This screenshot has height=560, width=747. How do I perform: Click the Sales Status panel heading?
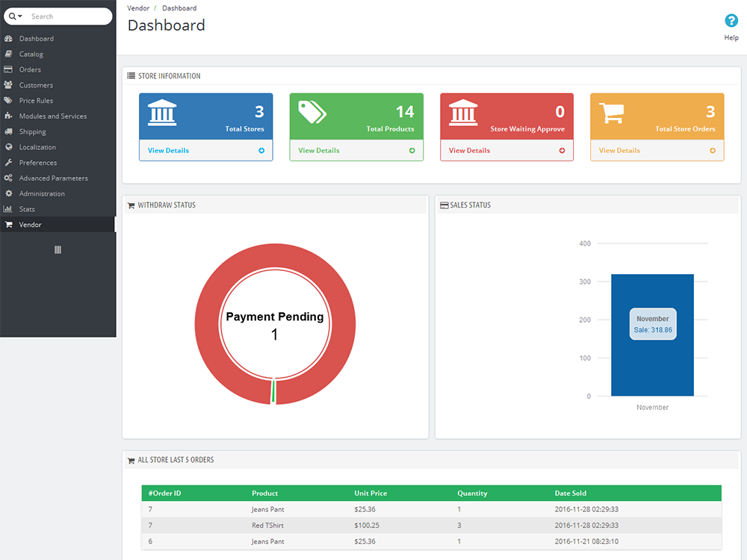(x=470, y=205)
